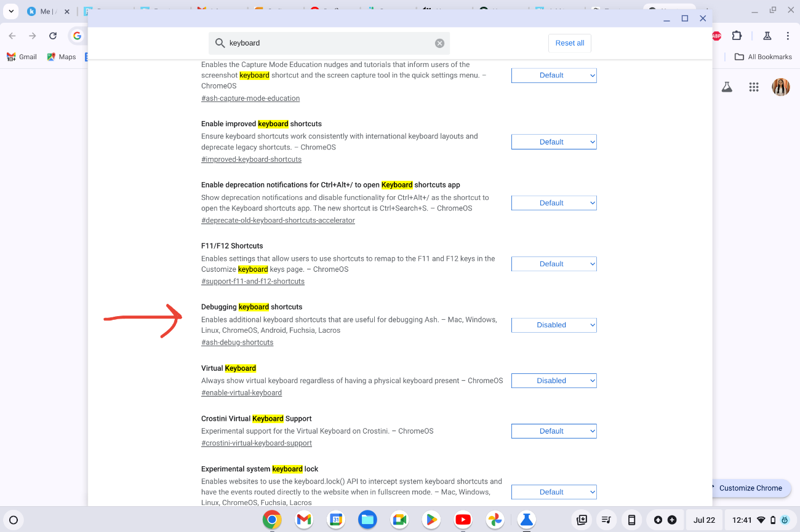Click the Reset all flags button
The image size is (800, 532).
point(569,43)
